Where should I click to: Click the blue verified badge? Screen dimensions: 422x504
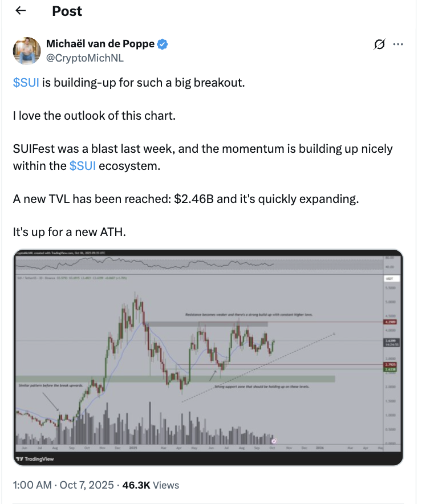(163, 44)
